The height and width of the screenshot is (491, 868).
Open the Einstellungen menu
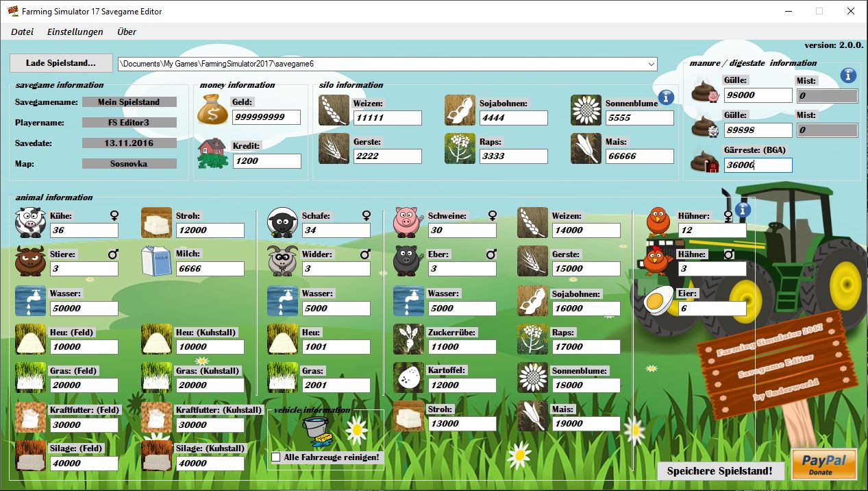coord(75,32)
